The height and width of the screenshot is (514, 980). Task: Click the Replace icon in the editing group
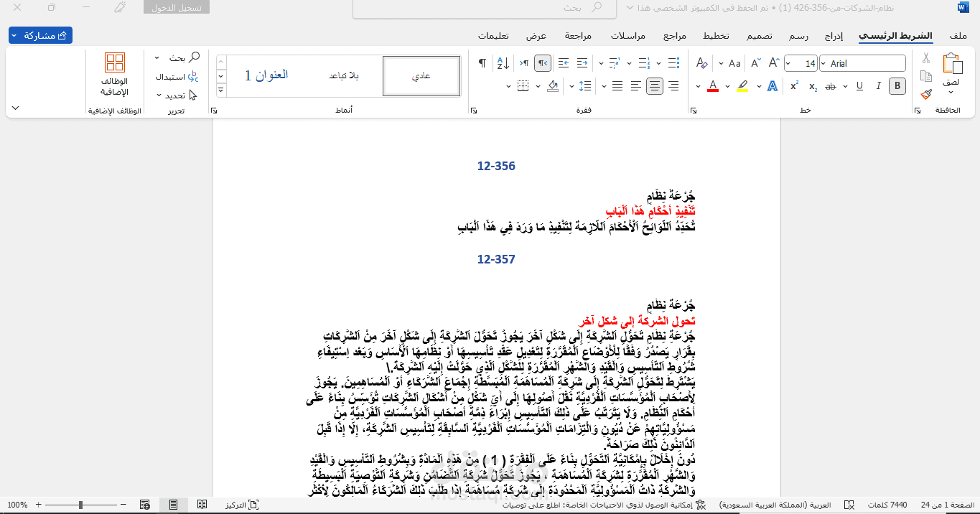tap(192, 77)
